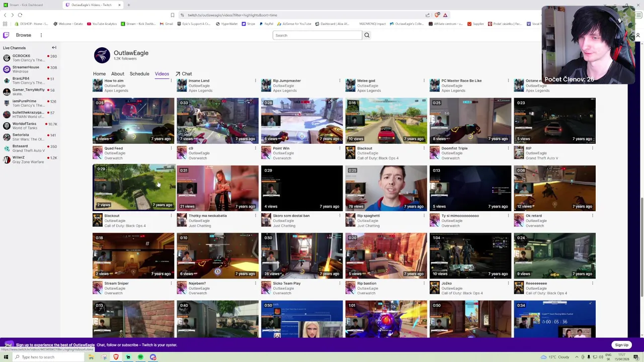This screenshot has height=362, width=644.
Task: Open Gamer_TerryMcFly live channel in sidebar
Action: coord(30,92)
